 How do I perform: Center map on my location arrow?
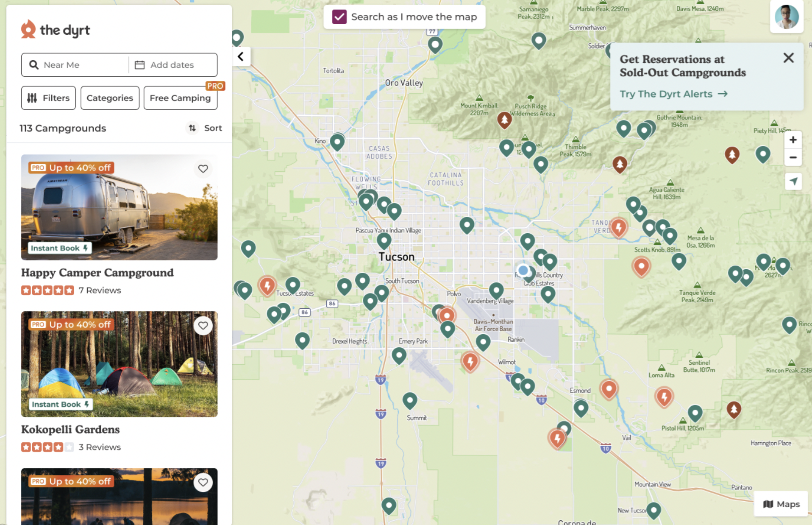[x=793, y=182]
